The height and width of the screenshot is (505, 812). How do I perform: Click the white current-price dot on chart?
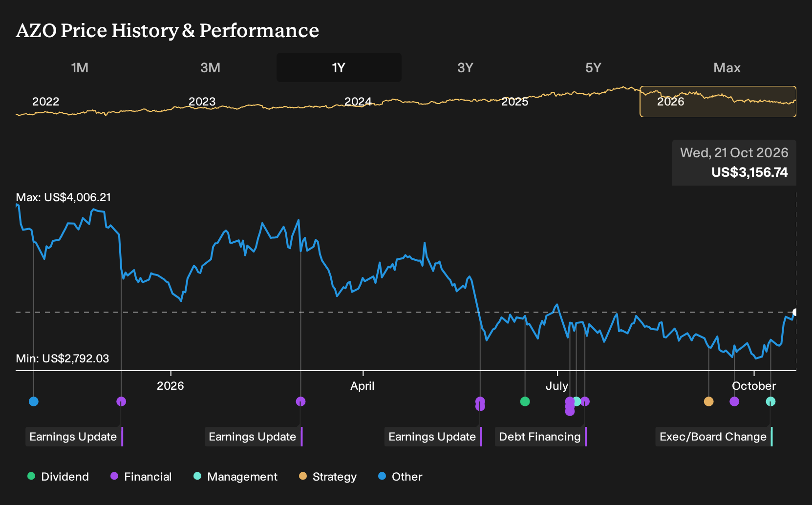(x=795, y=312)
